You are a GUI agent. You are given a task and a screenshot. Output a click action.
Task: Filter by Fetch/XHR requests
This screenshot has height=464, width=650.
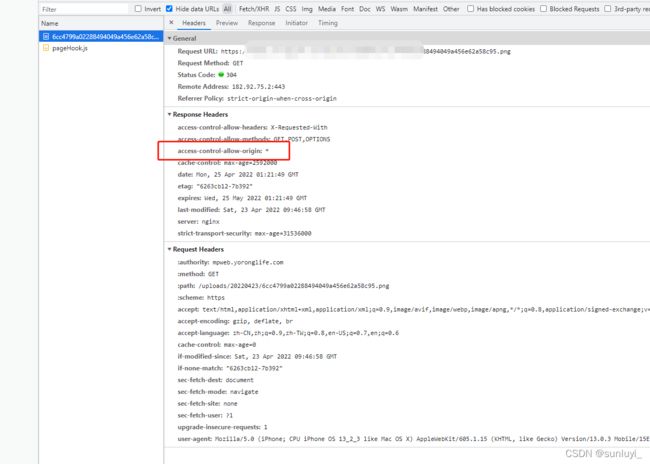pos(254,9)
